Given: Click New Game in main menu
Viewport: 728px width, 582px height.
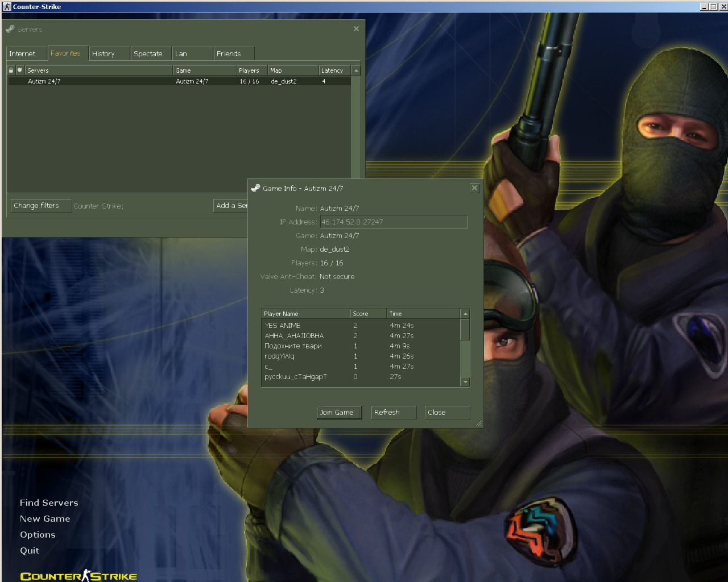Looking at the screenshot, I should [x=45, y=519].
